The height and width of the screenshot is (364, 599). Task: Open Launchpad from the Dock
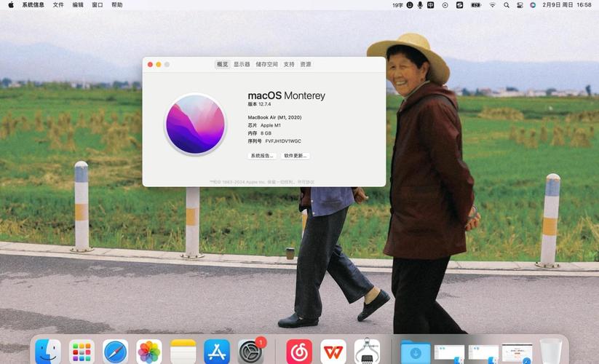point(82,352)
